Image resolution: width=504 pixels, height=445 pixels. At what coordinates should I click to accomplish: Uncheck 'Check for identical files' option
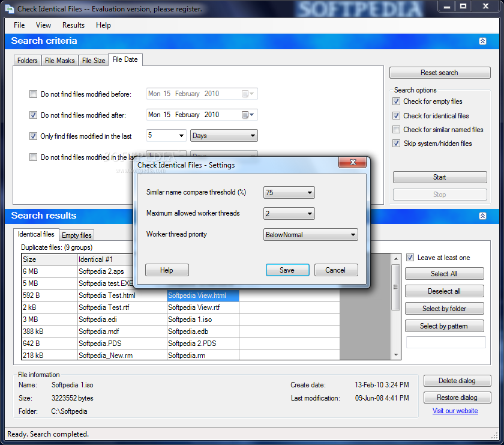pos(397,115)
